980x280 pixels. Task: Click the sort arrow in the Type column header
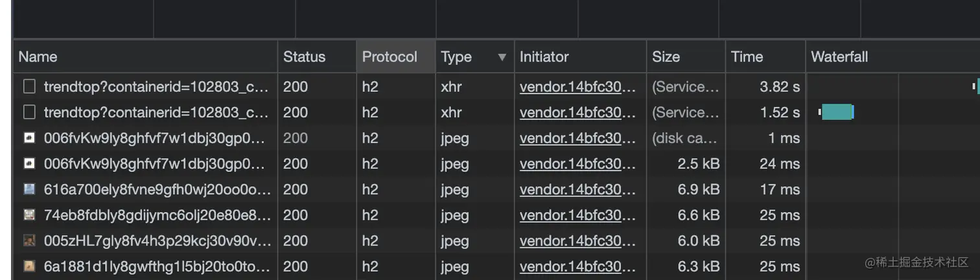coord(501,57)
